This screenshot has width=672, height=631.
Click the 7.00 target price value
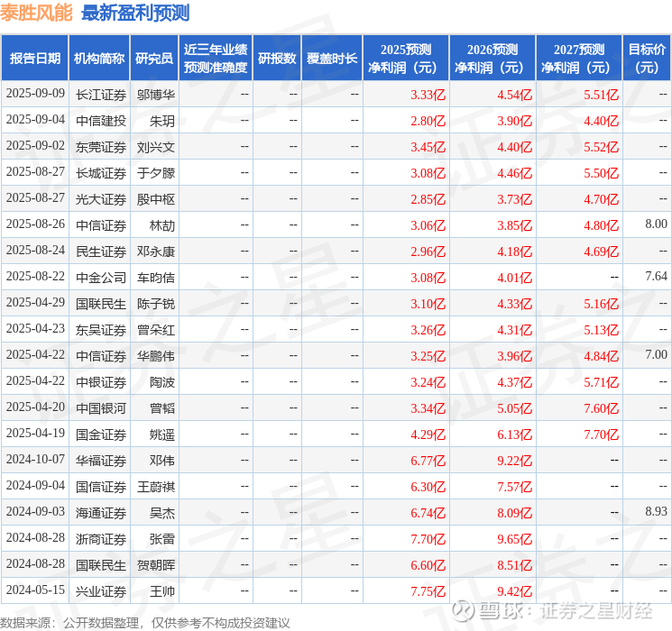656,354
